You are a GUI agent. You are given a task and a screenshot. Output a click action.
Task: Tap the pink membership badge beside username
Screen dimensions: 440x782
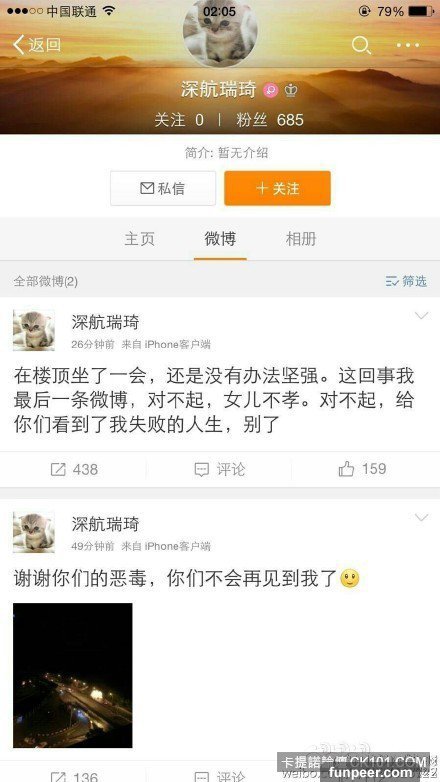point(271,90)
